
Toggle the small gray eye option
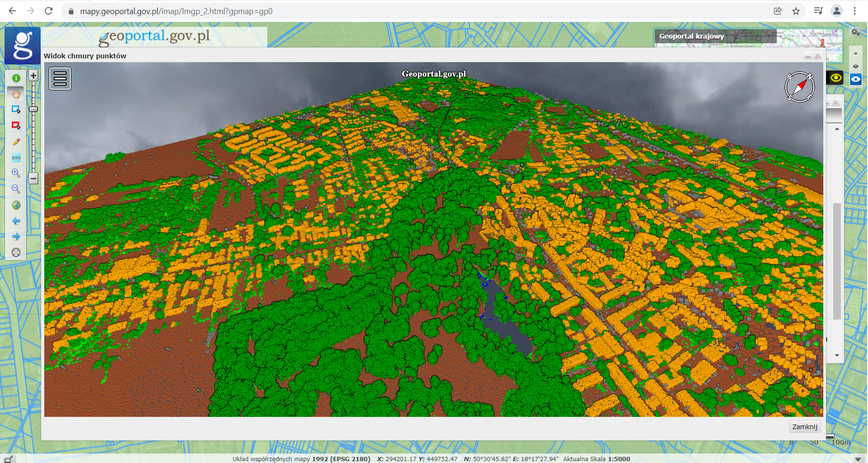coord(856,66)
